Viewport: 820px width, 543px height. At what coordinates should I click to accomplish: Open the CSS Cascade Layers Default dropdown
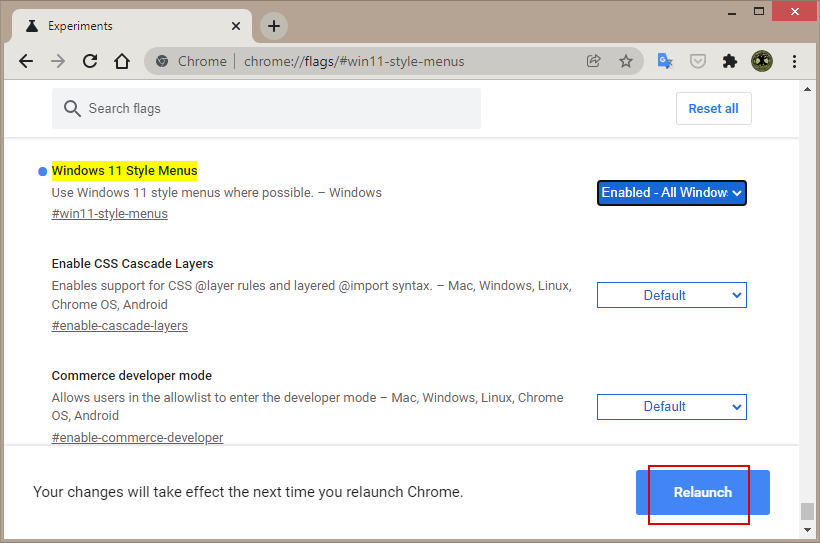coord(671,295)
